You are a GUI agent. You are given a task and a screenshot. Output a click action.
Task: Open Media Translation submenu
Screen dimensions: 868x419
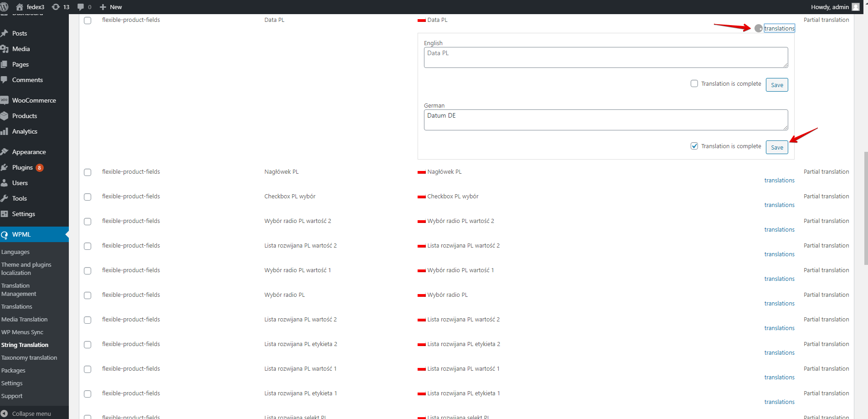tap(25, 319)
